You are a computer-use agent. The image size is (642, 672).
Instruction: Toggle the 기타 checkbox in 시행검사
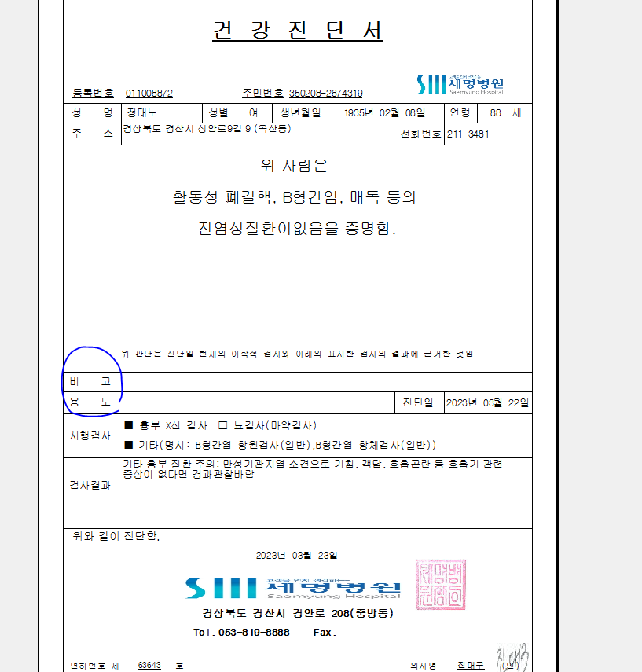(129, 445)
